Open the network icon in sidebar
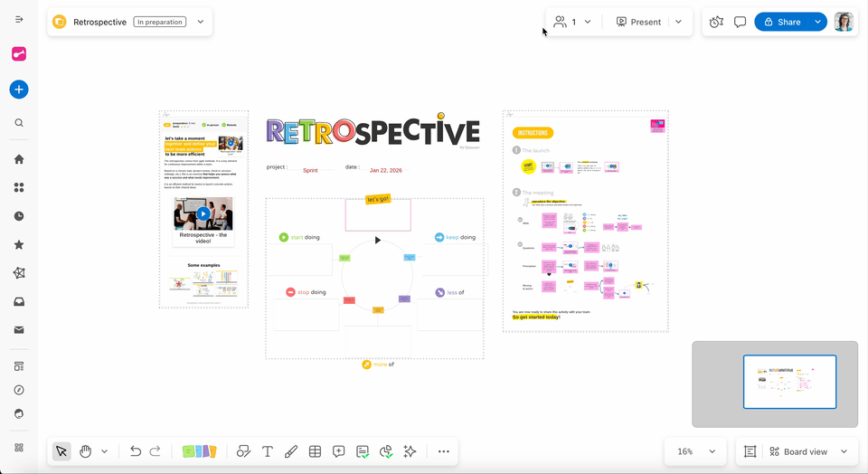The image size is (868, 474). (x=19, y=273)
